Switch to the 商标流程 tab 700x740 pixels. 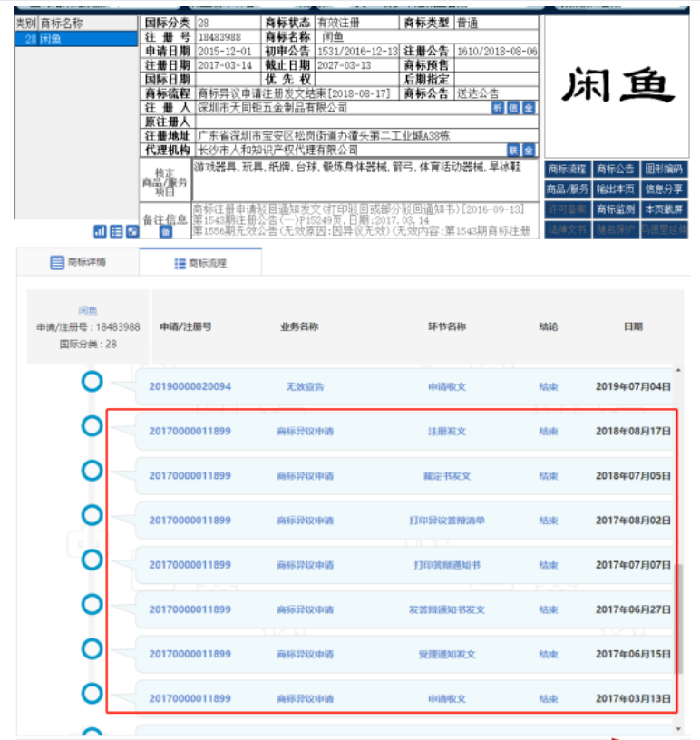point(200,262)
